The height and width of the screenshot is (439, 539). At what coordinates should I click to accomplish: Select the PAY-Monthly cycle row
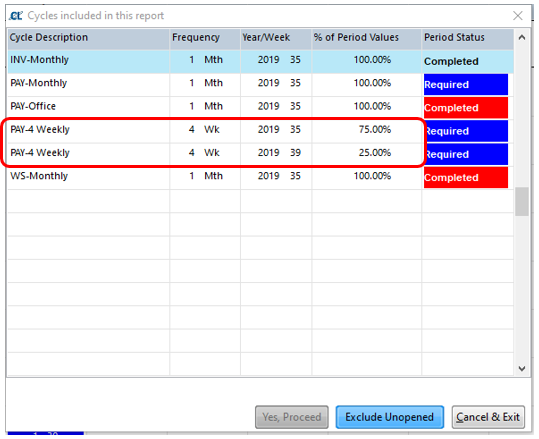point(261,85)
